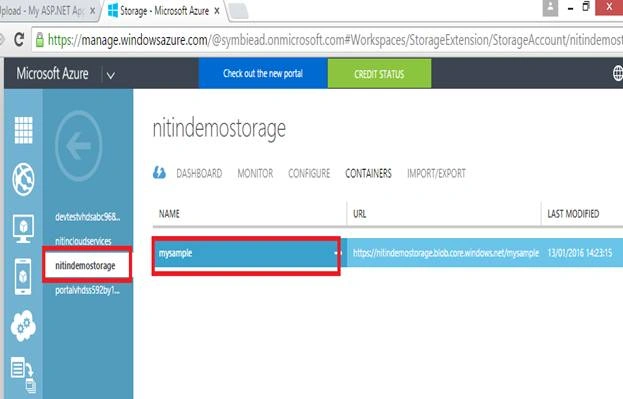Open the All Items grid icon
Image resolution: width=623 pixels, height=399 pixels.
(x=23, y=130)
